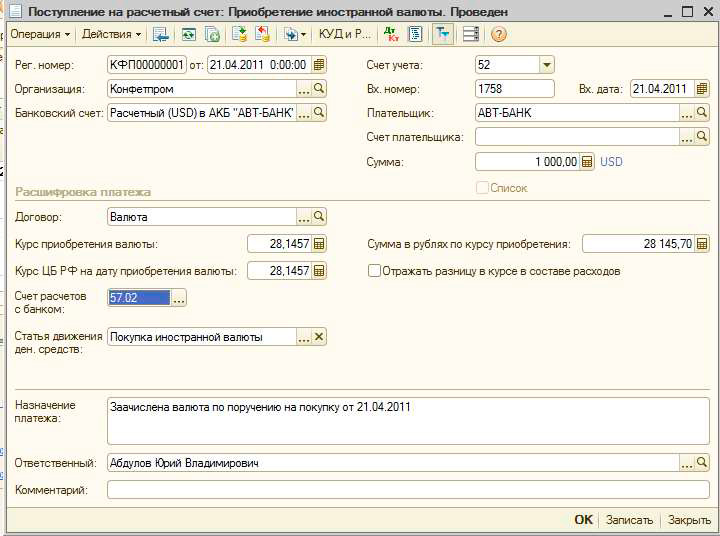Click the Записать button

click(629, 520)
